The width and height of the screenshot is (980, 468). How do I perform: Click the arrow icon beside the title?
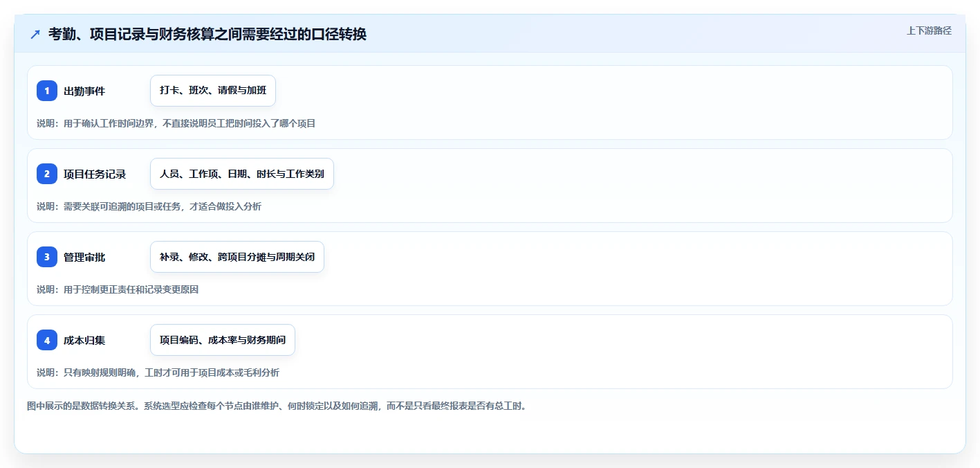click(x=35, y=35)
